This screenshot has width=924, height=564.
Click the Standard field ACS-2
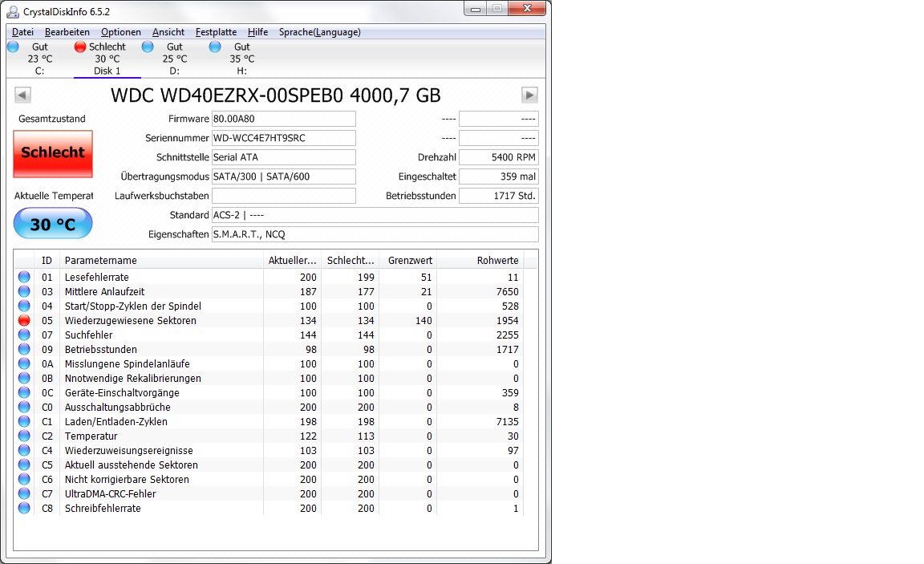click(375, 215)
